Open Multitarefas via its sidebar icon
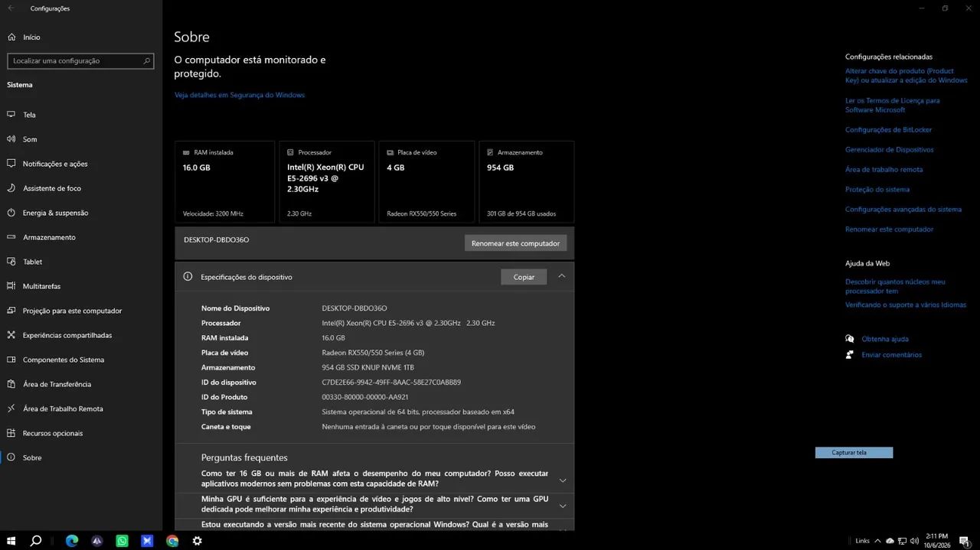Image resolution: width=980 pixels, height=550 pixels. click(x=11, y=286)
